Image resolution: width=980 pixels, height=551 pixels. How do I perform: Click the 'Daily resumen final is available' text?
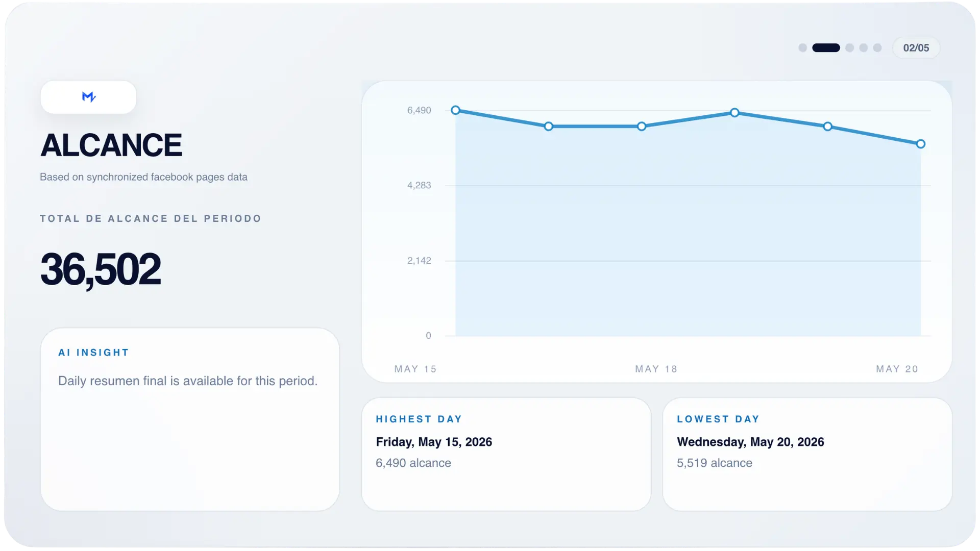coord(188,381)
